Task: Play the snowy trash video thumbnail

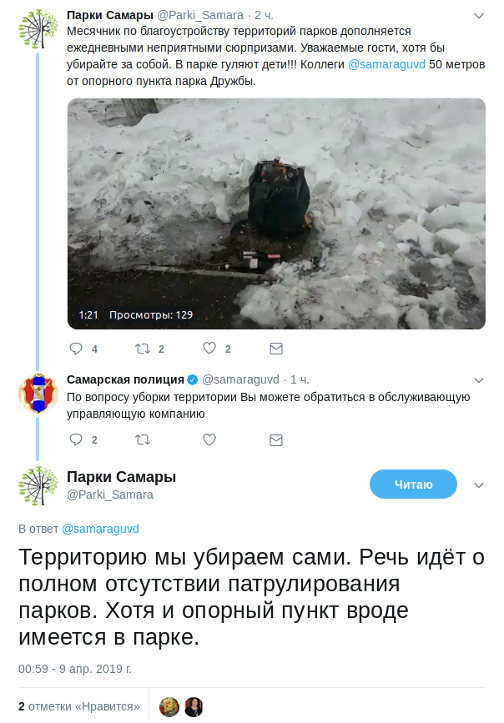Action: [x=276, y=213]
